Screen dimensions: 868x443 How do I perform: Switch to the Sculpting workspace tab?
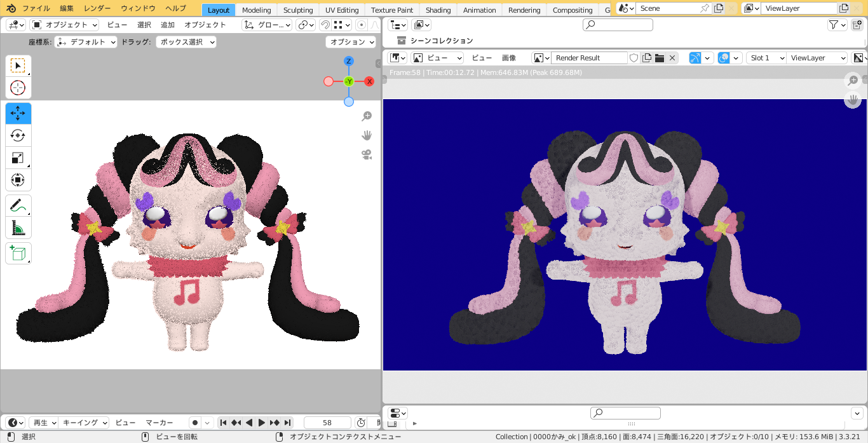coord(298,10)
